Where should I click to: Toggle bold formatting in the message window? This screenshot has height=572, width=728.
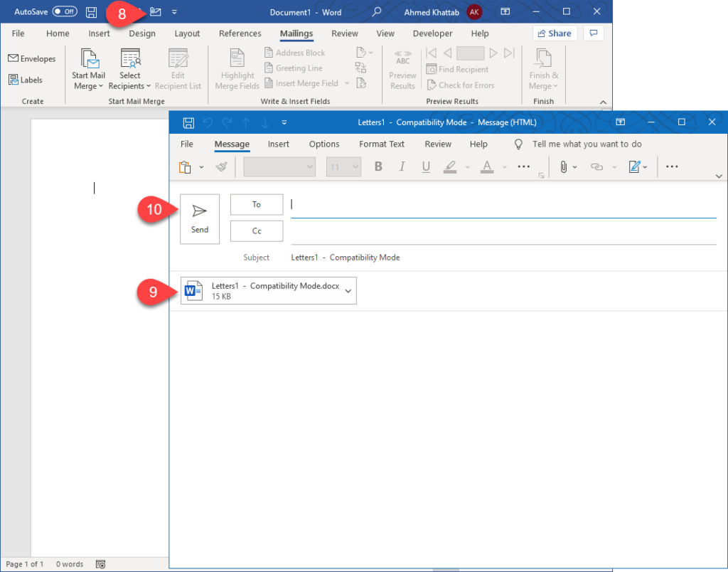pyautogui.click(x=378, y=166)
